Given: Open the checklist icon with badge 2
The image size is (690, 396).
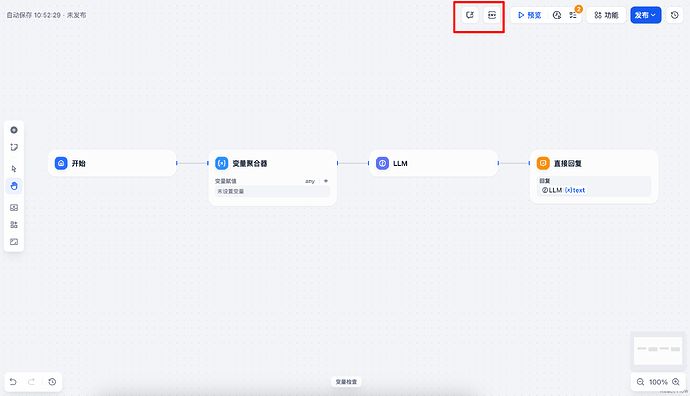Looking at the screenshot, I should tap(573, 15).
